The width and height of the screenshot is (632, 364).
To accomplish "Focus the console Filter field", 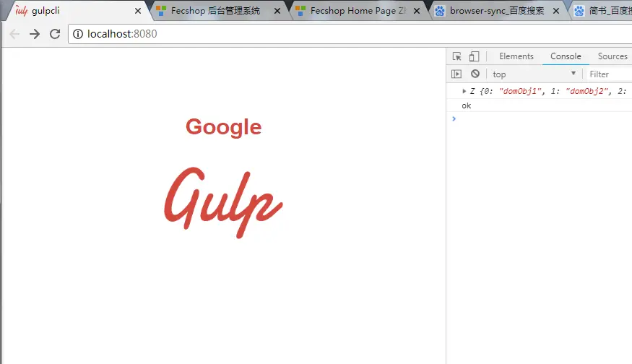I will (x=610, y=74).
